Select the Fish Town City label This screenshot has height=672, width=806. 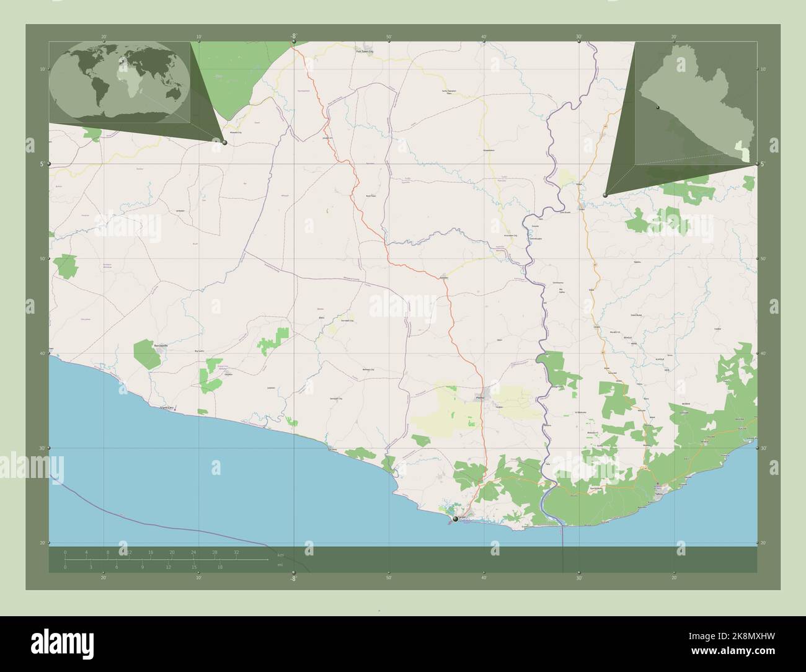(x=365, y=52)
